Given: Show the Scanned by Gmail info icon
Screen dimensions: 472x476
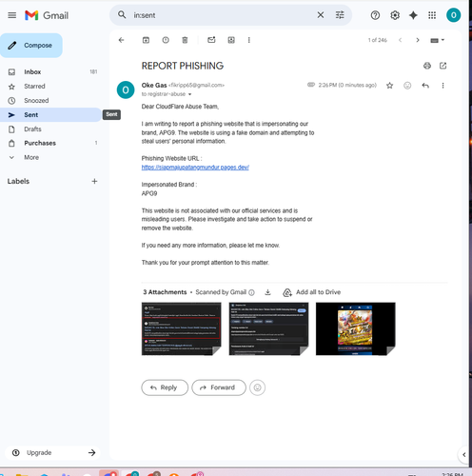Looking at the screenshot, I should 251,292.
